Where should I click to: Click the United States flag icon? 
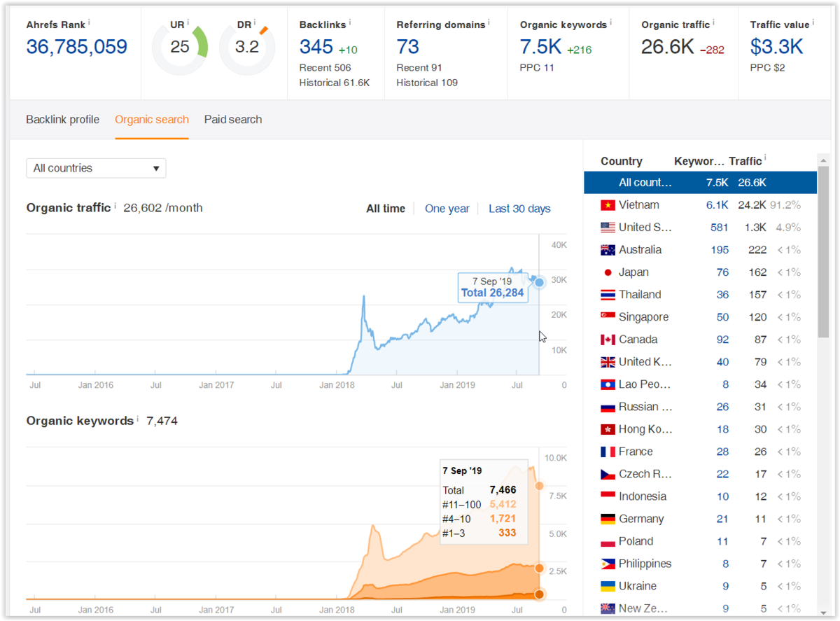608,228
